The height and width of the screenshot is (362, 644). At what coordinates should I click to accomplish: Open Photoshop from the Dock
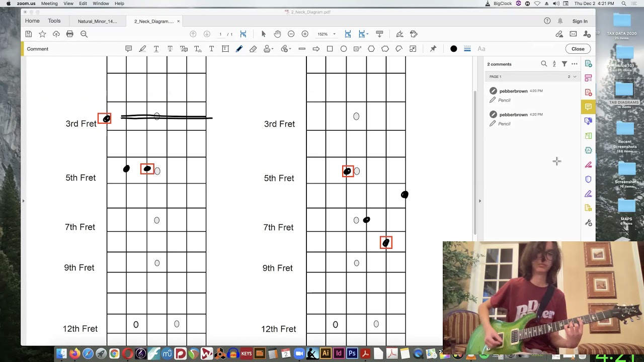[352, 353]
